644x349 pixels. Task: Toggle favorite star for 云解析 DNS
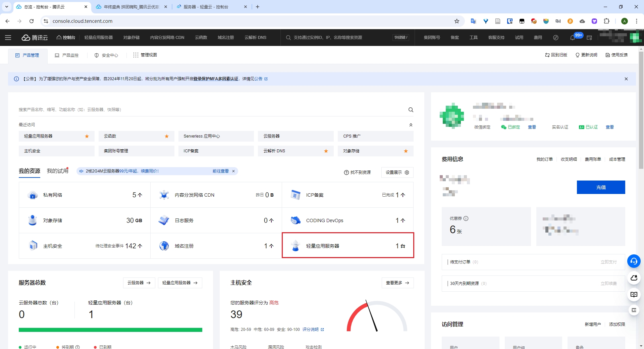[326, 151]
